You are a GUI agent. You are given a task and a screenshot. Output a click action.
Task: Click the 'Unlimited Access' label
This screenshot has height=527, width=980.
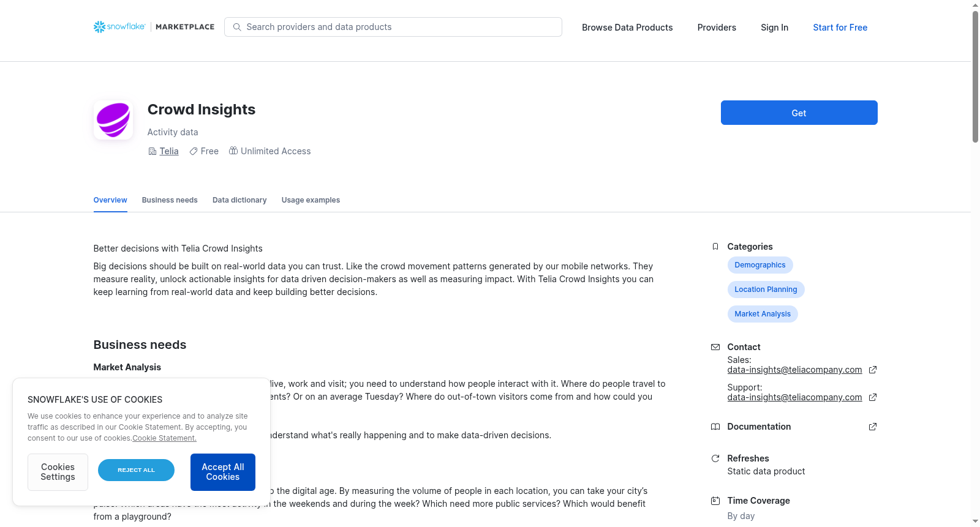276,151
